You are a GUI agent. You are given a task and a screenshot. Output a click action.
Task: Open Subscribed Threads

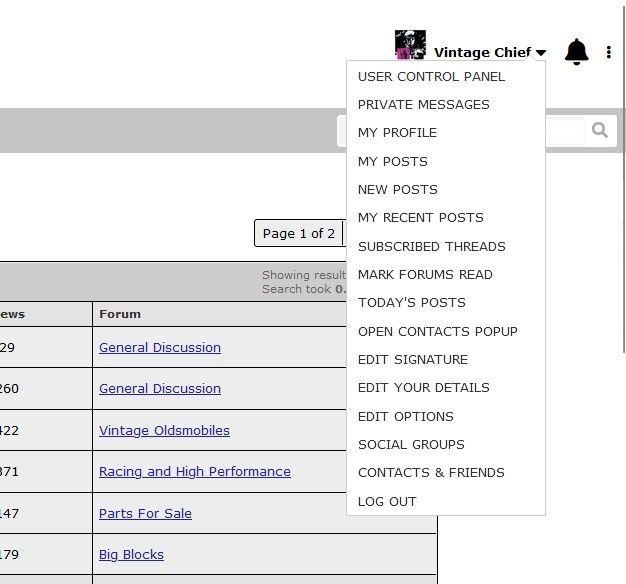[431, 247]
